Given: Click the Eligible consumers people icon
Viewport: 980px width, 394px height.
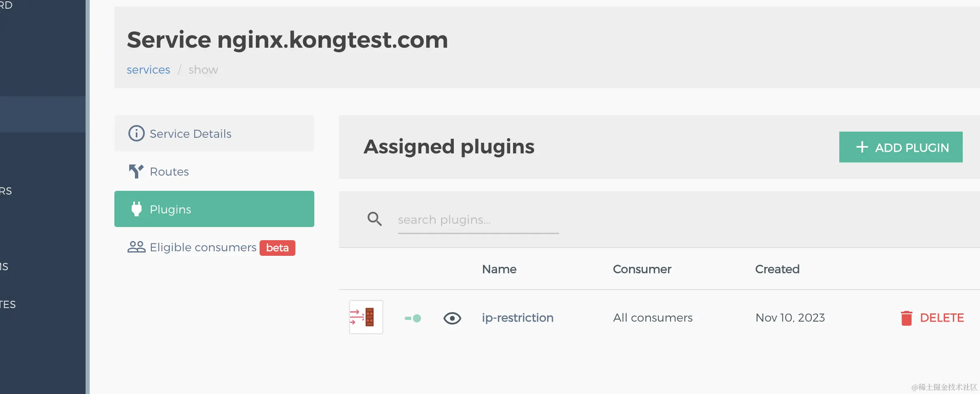Looking at the screenshot, I should 136,247.
